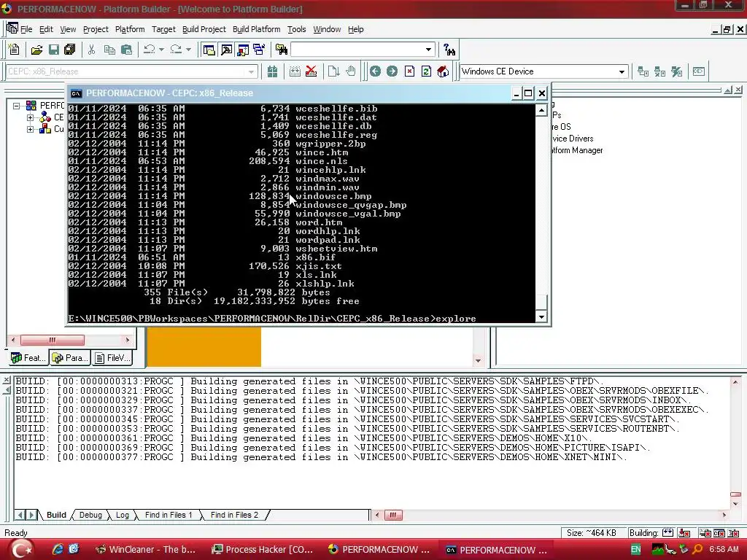The height and width of the screenshot is (560, 747).
Task: Click the Attach Device target icon
Action: [643, 71]
